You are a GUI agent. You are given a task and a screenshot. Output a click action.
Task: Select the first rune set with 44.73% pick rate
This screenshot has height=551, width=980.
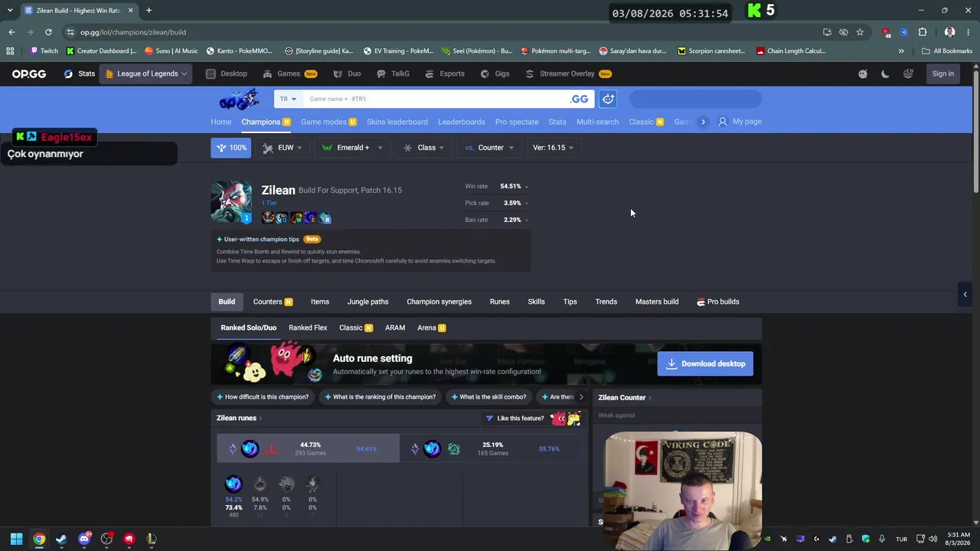click(x=308, y=448)
